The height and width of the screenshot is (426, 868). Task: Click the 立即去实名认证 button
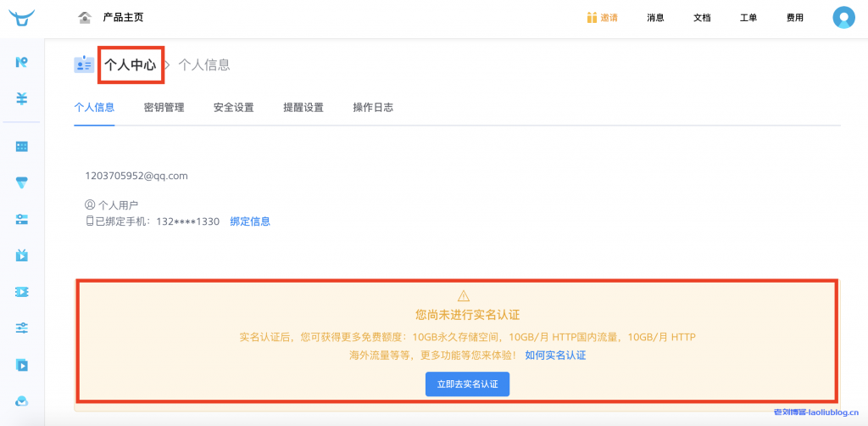click(467, 384)
